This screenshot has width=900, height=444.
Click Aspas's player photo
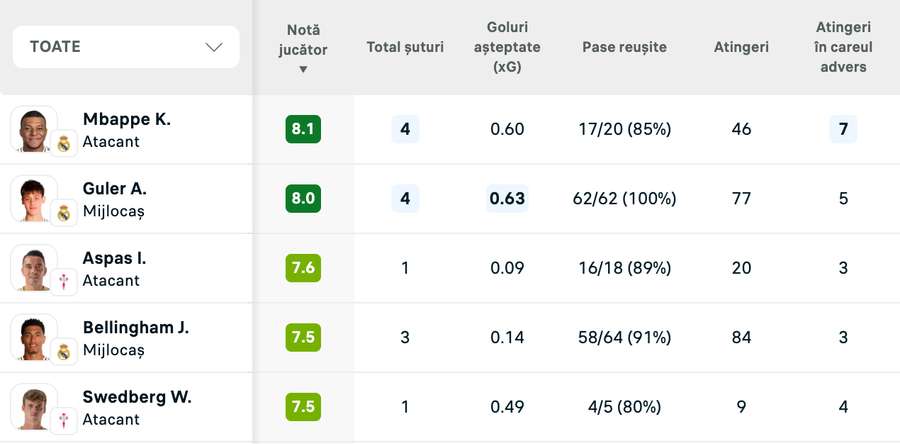pyautogui.click(x=33, y=268)
